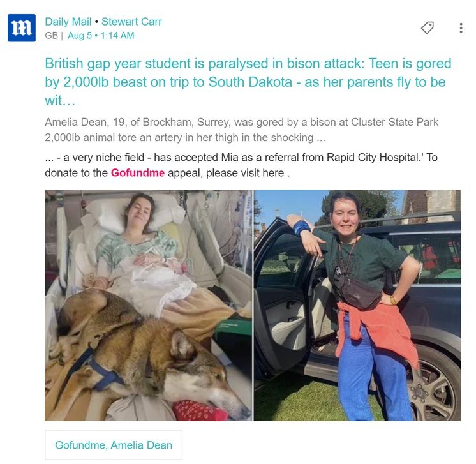The width and height of the screenshot is (476, 464).
Task: Click the 1:14 AM timestamp
Action: coord(117,36)
